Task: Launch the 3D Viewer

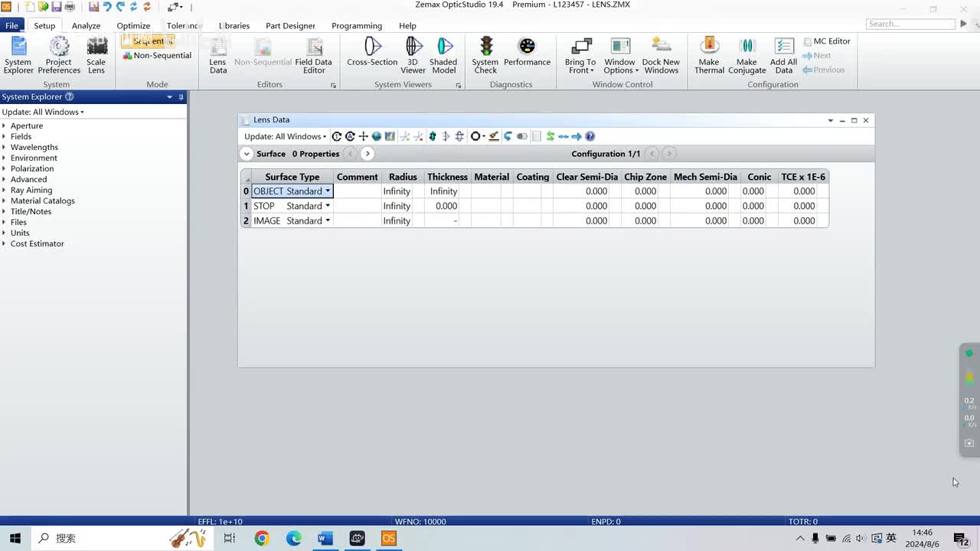Action: (413, 54)
